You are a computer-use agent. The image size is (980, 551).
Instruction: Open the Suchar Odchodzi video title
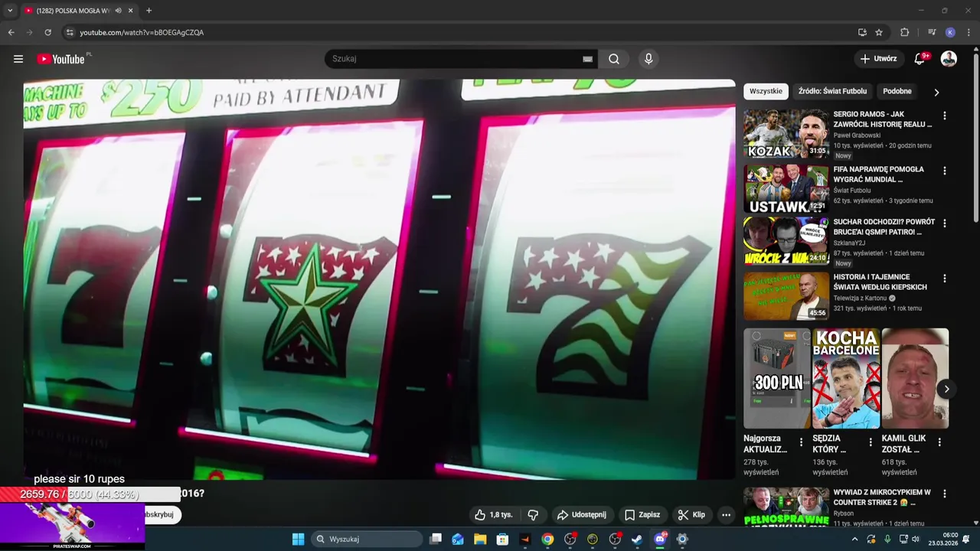tap(884, 227)
